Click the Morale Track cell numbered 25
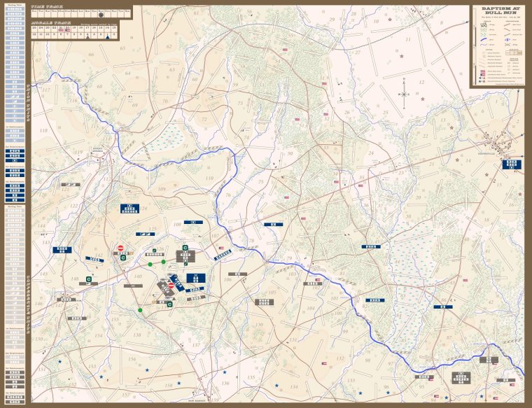This screenshot has width=532, height=408. (34, 29)
